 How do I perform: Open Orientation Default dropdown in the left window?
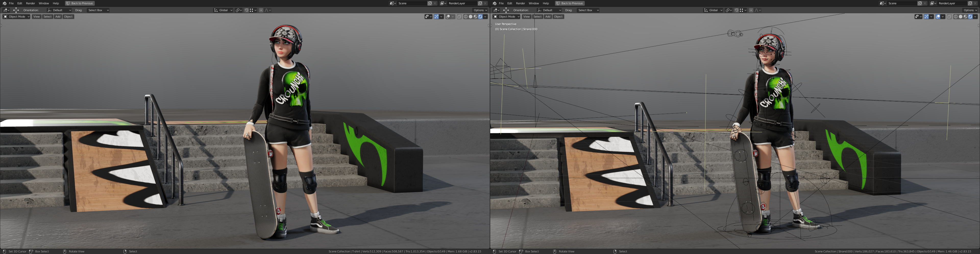59,10
